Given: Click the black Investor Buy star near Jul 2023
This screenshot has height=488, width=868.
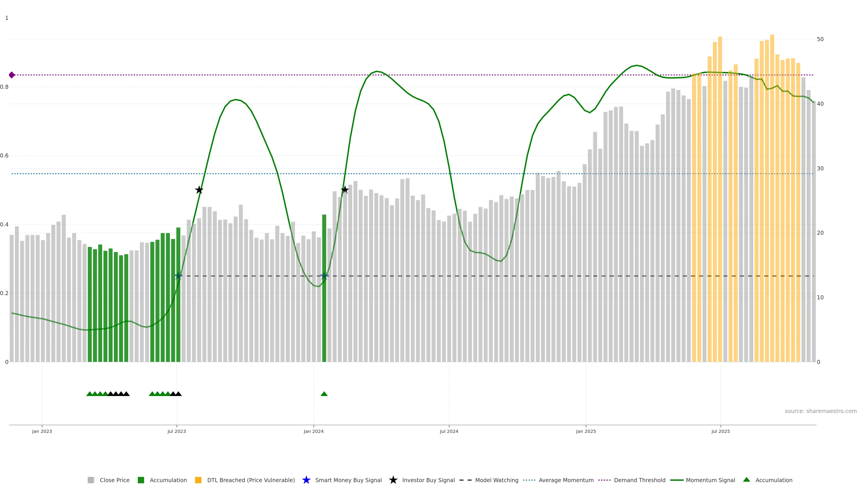Looking at the screenshot, I should (199, 190).
